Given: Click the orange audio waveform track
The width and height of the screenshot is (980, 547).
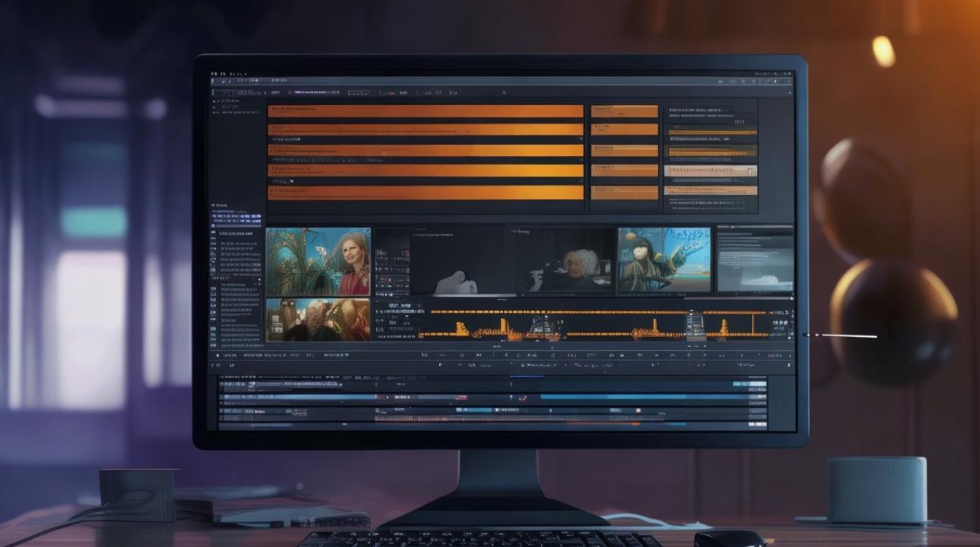Looking at the screenshot, I should coord(594,324).
